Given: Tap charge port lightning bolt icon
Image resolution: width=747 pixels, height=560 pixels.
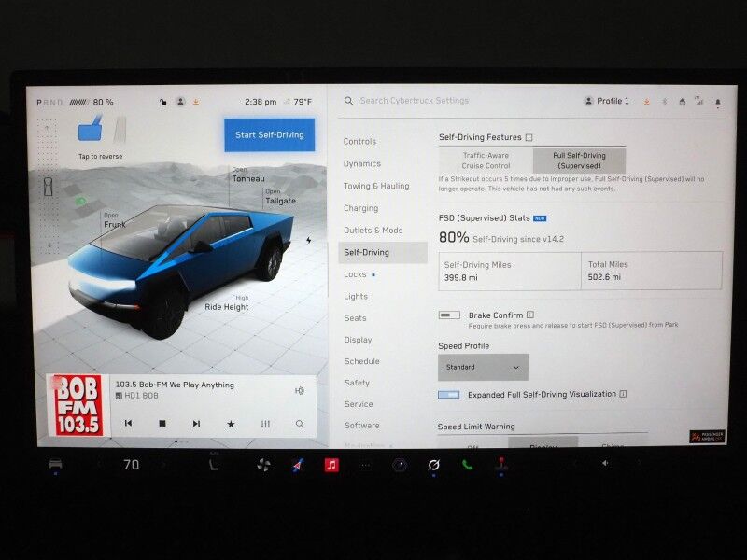Looking at the screenshot, I should (x=309, y=240).
